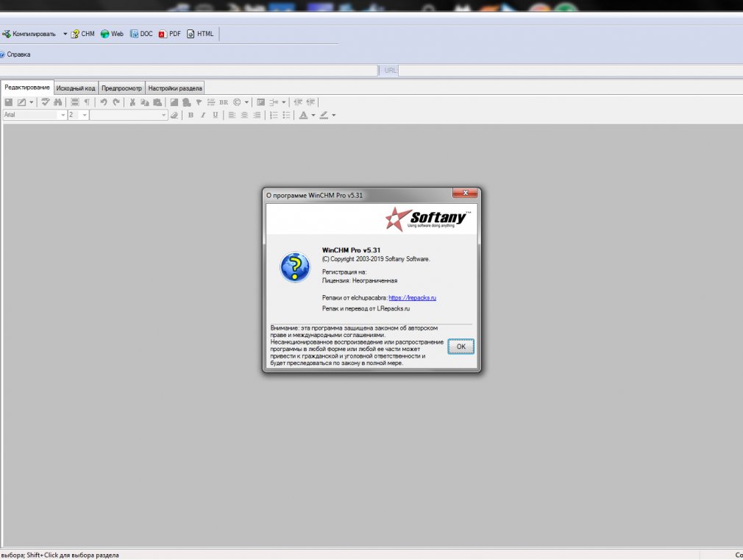Click the table row/column insert icon
743x560 pixels.
(274, 102)
